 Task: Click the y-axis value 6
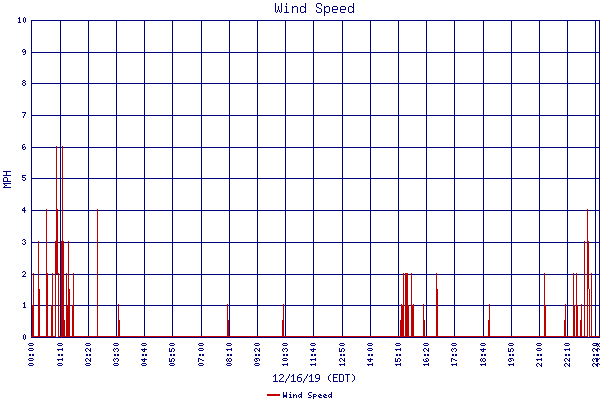24,147
